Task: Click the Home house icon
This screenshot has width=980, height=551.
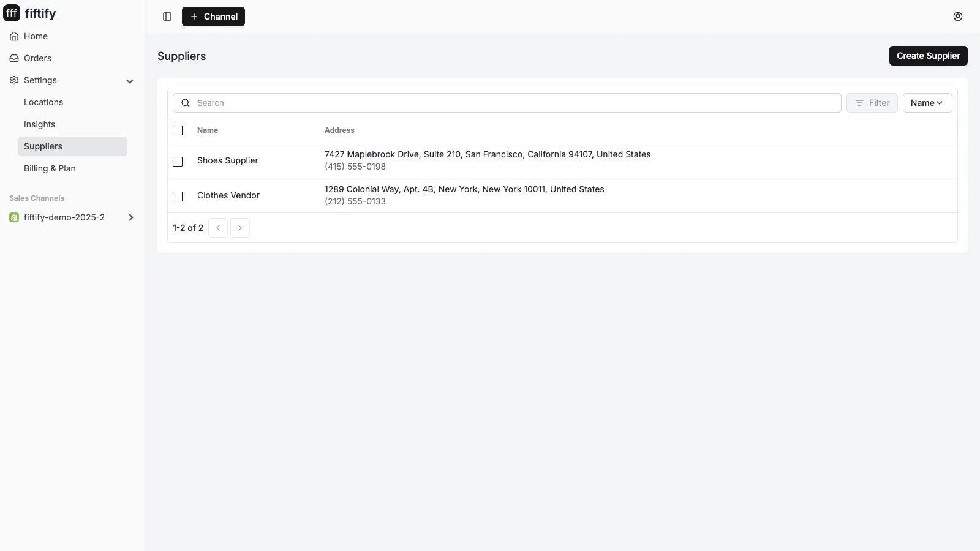Action: pyautogui.click(x=14, y=36)
